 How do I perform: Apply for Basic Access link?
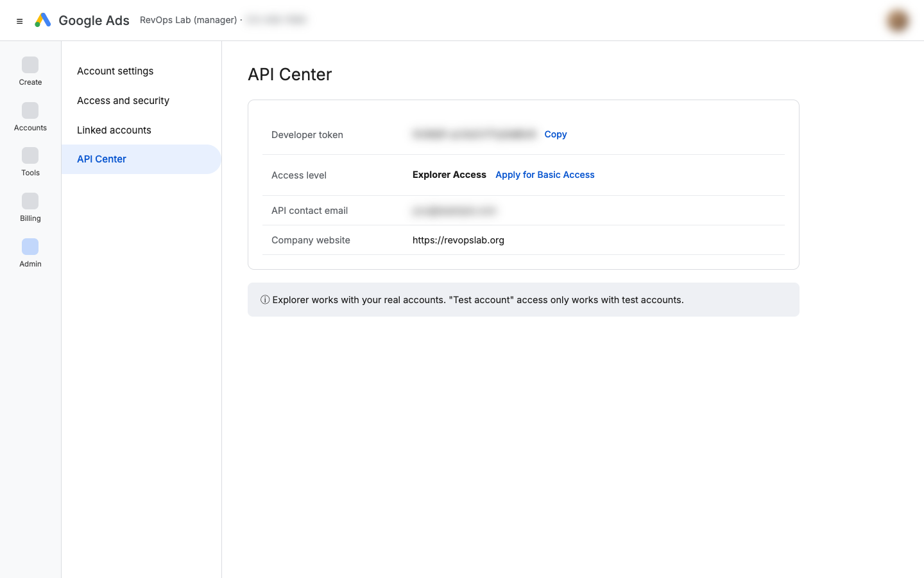(545, 175)
